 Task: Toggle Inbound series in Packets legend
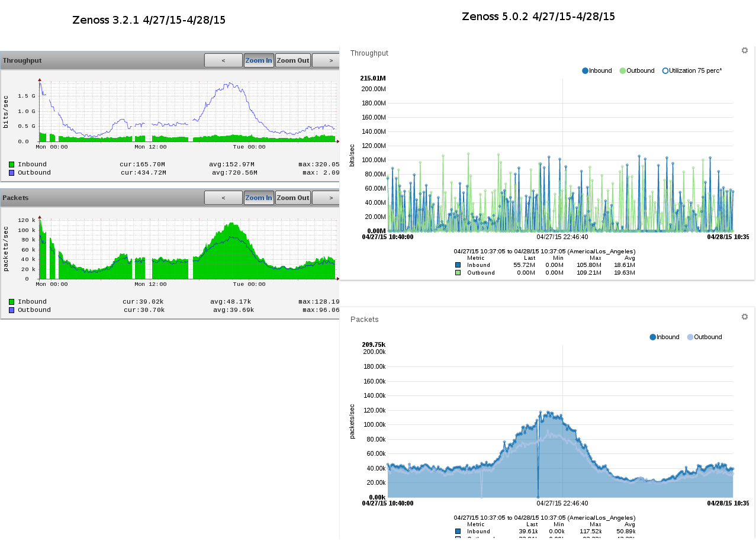[665, 337]
